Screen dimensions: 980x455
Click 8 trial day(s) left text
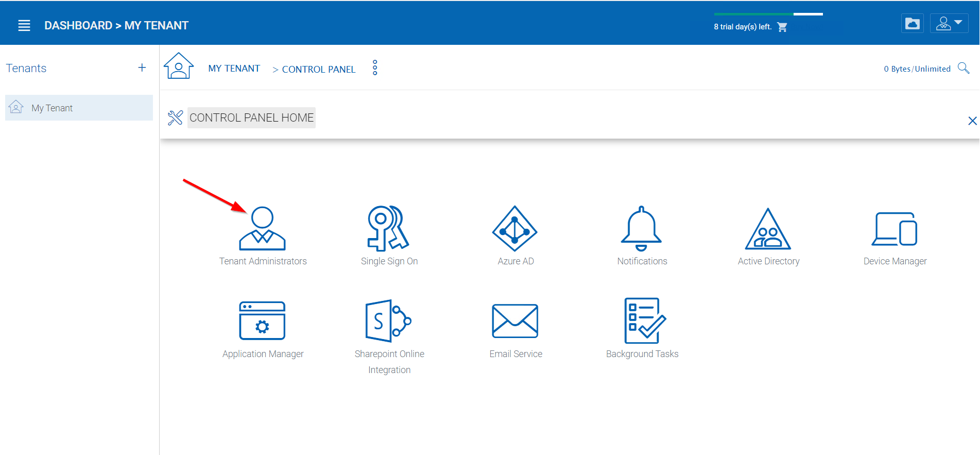point(743,27)
